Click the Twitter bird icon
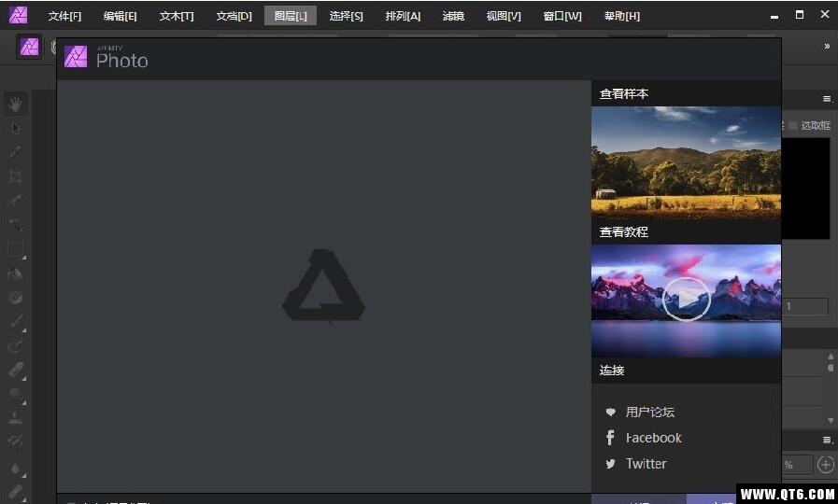The height and width of the screenshot is (504, 838). point(610,464)
